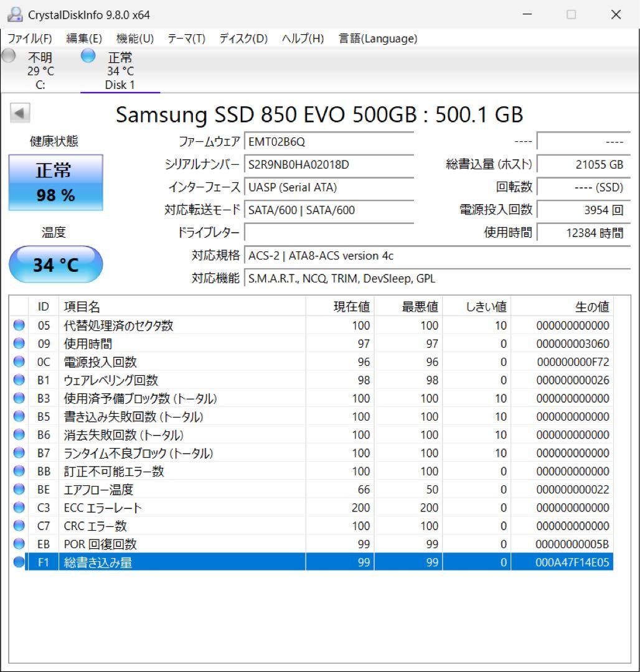Select the Disk 1 tab
The width and height of the screenshot is (640, 672).
[x=120, y=70]
